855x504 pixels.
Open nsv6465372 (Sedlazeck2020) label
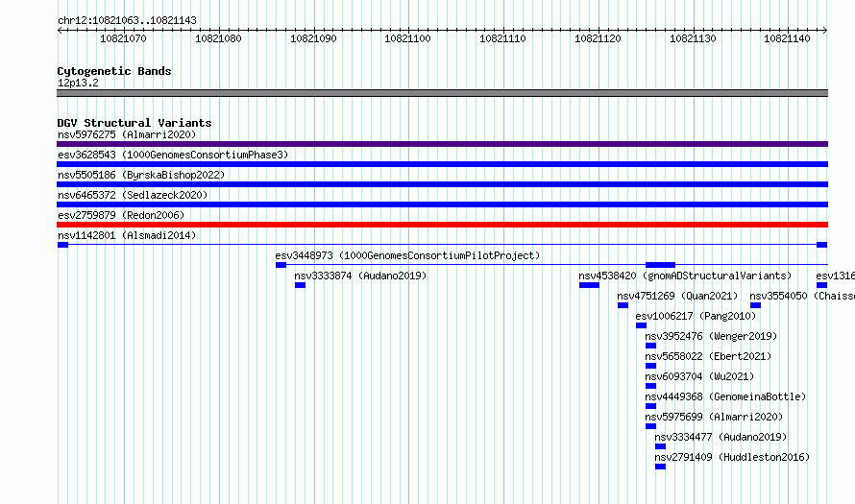click(133, 195)
